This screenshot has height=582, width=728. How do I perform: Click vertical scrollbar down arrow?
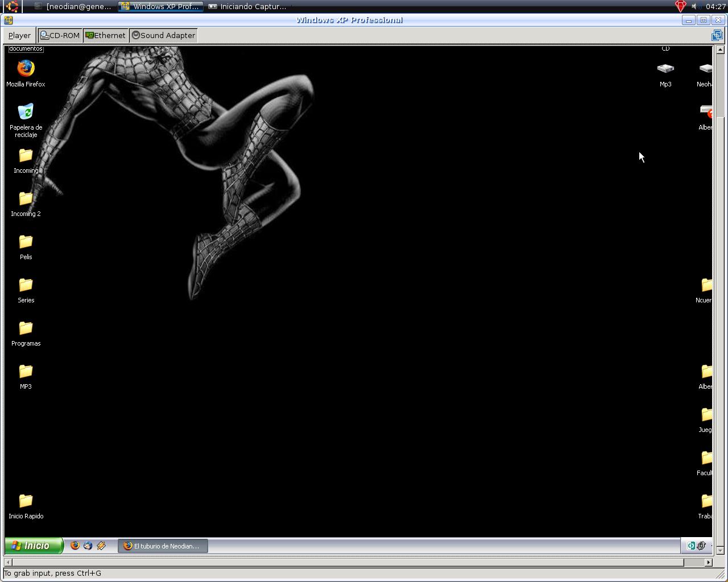click(x=720, y=550)
